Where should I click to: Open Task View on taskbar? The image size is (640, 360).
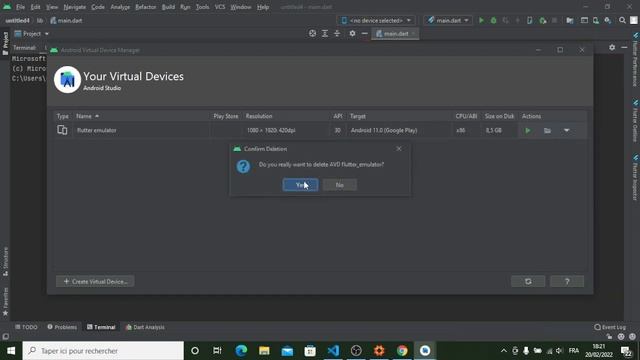pos(217,351)
